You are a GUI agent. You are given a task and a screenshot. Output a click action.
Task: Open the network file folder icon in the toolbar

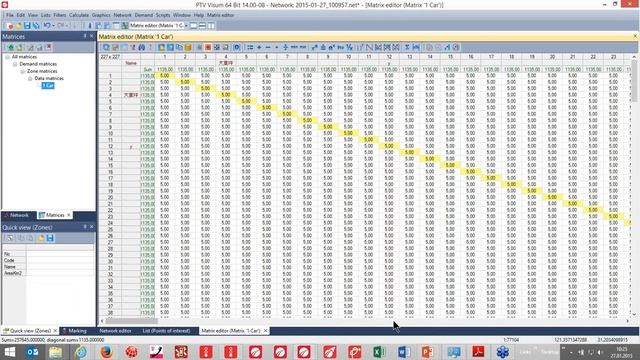pos(18,26)
